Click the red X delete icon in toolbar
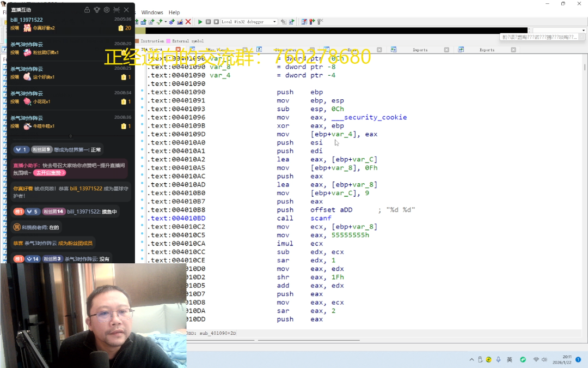This screenshot has width=588, height=368. (188, 22)
